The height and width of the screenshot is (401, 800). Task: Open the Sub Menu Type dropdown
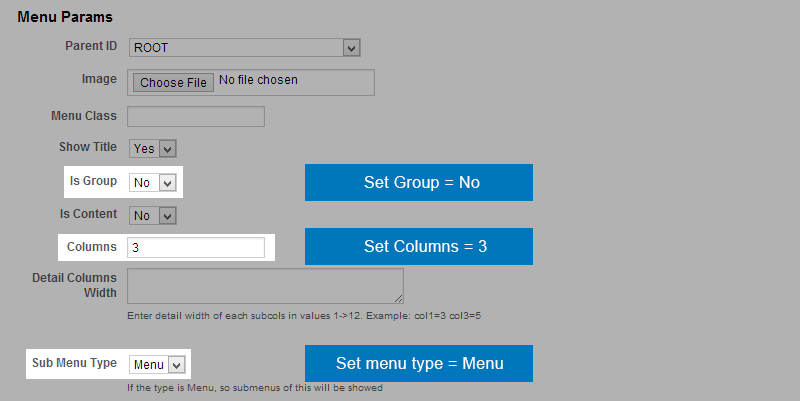[157, 365]
